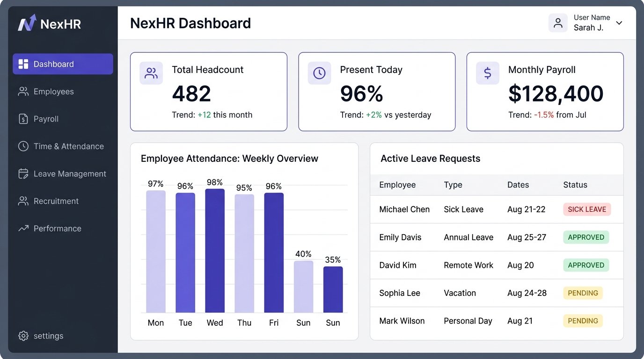Click the Dates column header
This screenshot has width=644, height=359.
coord(518,185)
